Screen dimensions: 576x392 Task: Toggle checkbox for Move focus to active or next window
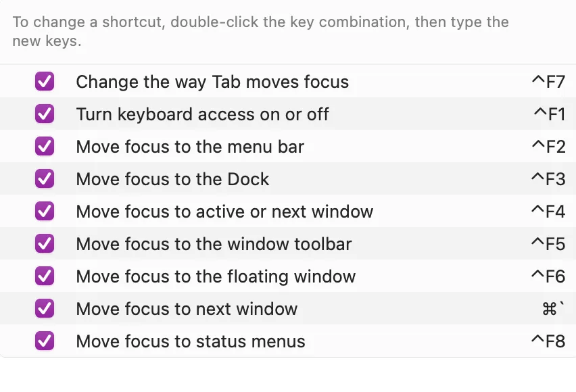(x=45, y=212)
